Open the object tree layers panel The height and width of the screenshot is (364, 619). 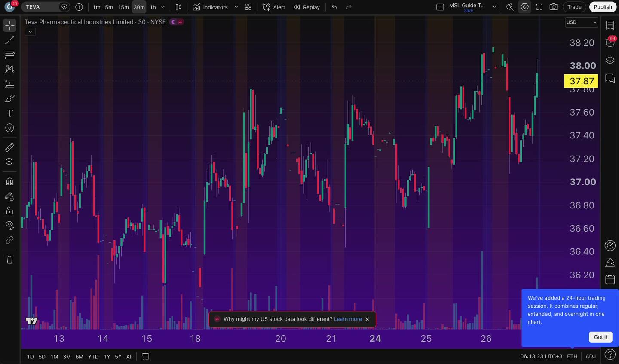point(610,60)
